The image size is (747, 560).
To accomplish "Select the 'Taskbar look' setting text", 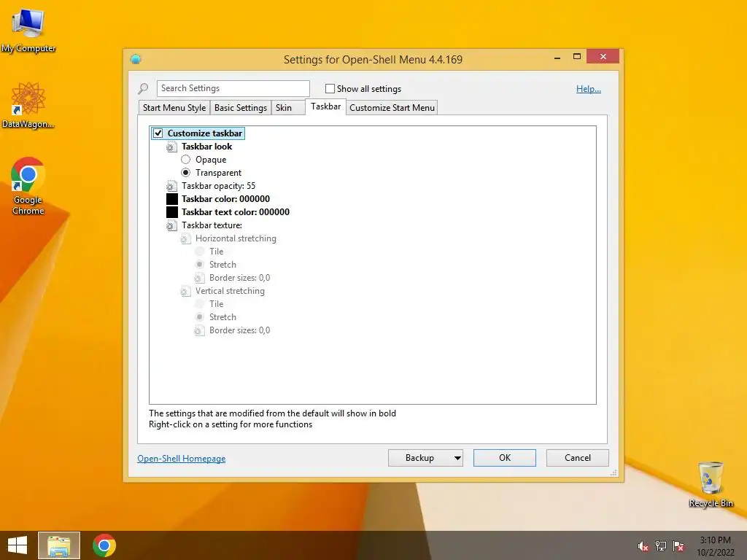I will [x=206, y=147].
